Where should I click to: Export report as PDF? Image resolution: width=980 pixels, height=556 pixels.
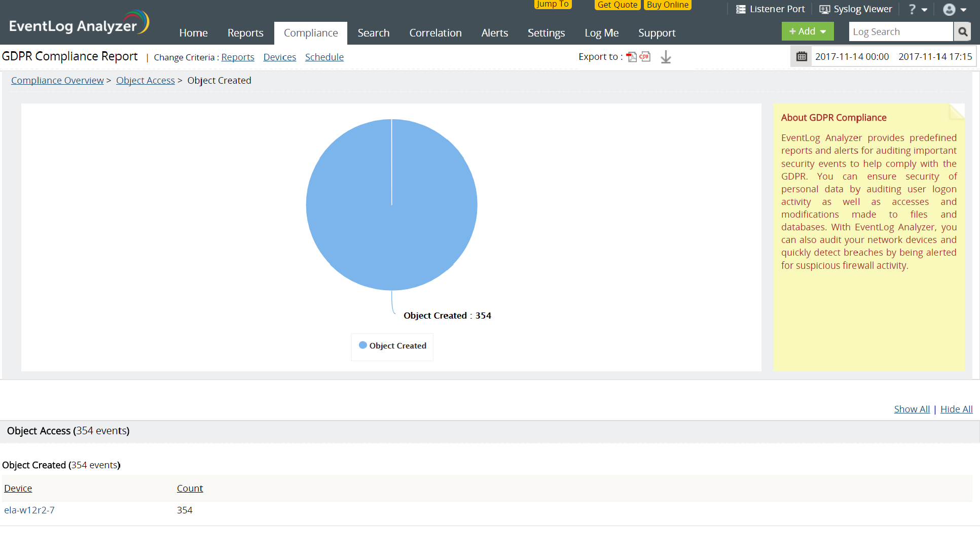pyautogui.click(x=631, y=57)
